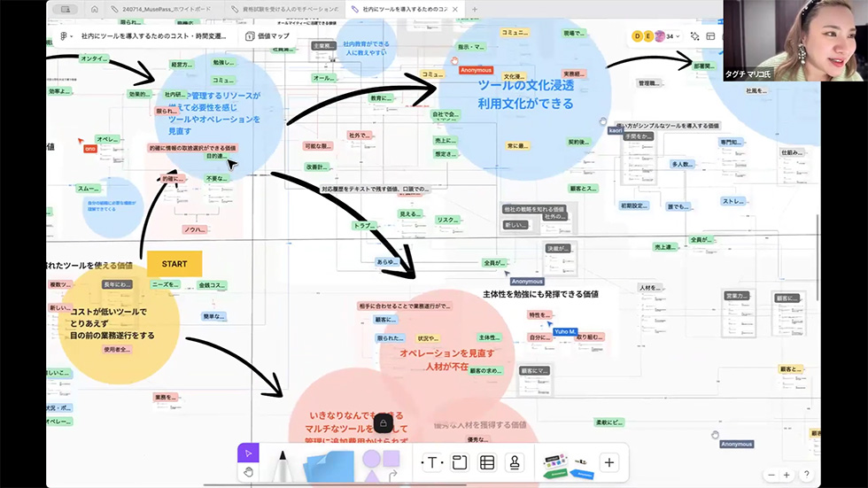The height and width of the screenshot is (488, 868).
Task: Select the label 相手に合わせることで業務遂行がで…
Action: coord(405,306)
